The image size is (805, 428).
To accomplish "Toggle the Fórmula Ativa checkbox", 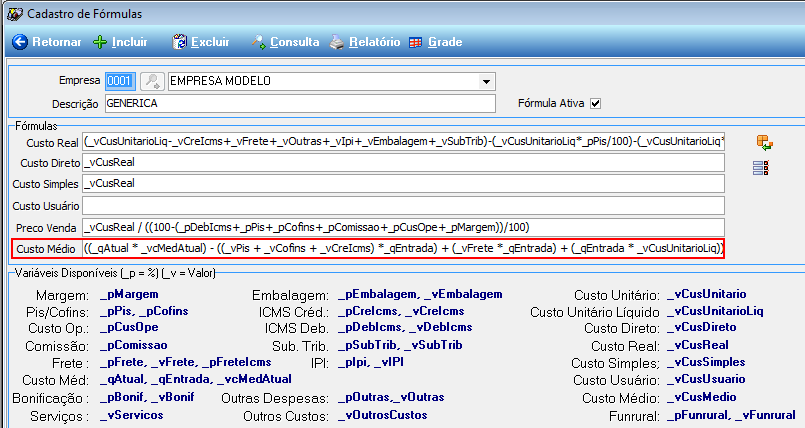I will pyautogui.click(x=596, y=104).
